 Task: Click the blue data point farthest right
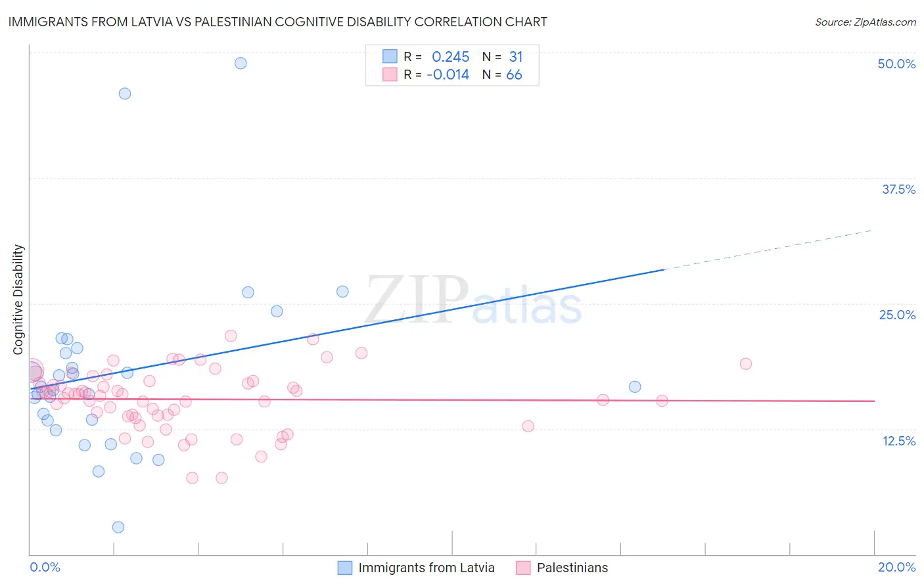click(635, 386)
